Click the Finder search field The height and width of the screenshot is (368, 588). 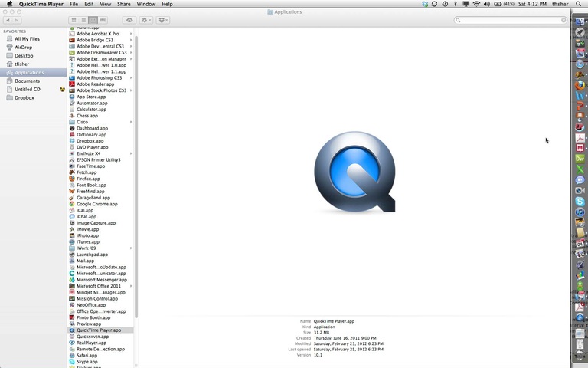(509, 20)
